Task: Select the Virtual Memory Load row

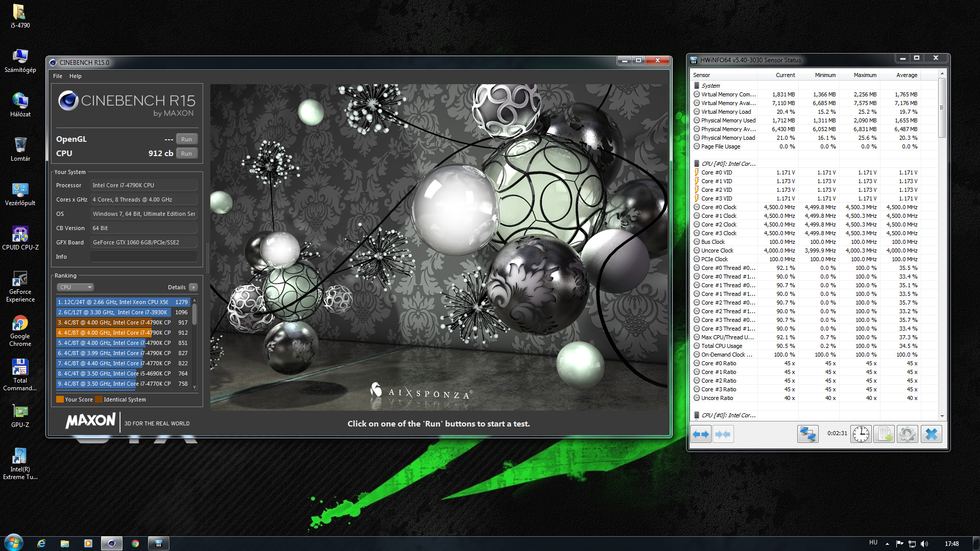Action: pos(814,112)
